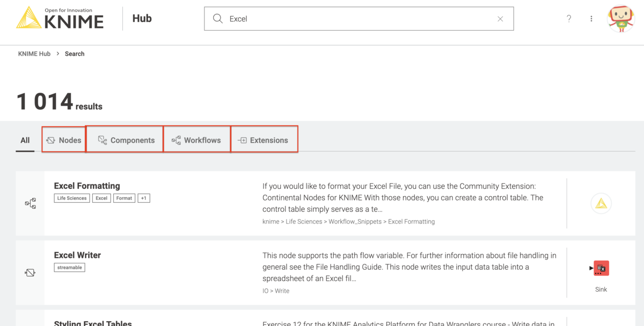644x326 pixels.
Task: Click workflow icon beside Excel Formatting
Action: 31,204
